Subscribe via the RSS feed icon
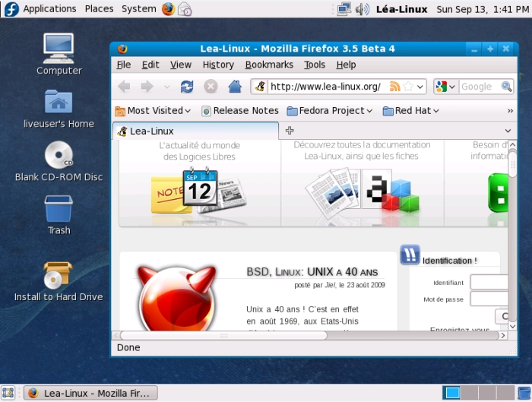This screenshot has height=402, width=532. click(x=394, y=87)
